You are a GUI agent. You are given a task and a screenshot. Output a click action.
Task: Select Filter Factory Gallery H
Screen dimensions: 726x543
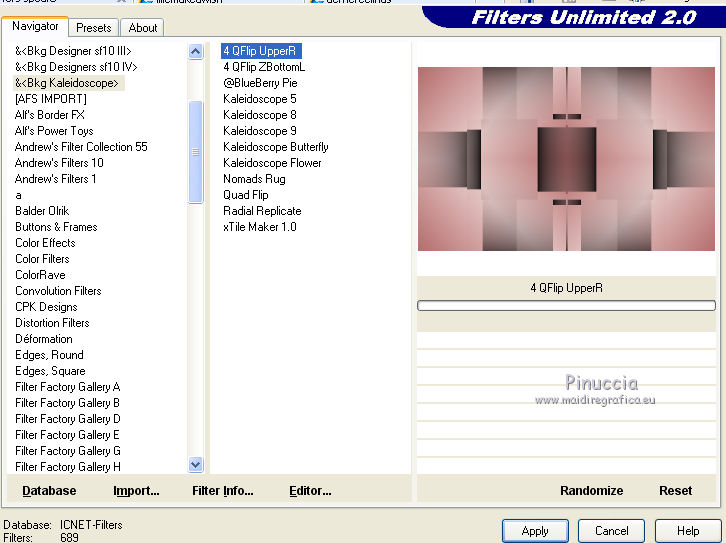click(68, 467)
